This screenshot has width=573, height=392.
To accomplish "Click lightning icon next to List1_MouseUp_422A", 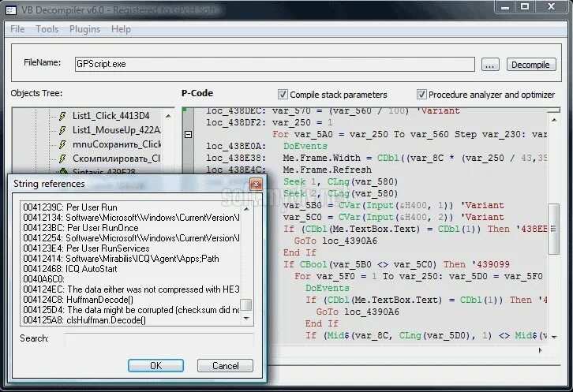I will point(62,130).
